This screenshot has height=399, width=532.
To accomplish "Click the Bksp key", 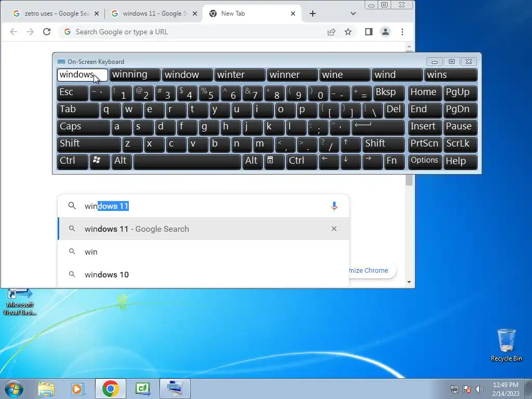I will click(x=389, y=93).
